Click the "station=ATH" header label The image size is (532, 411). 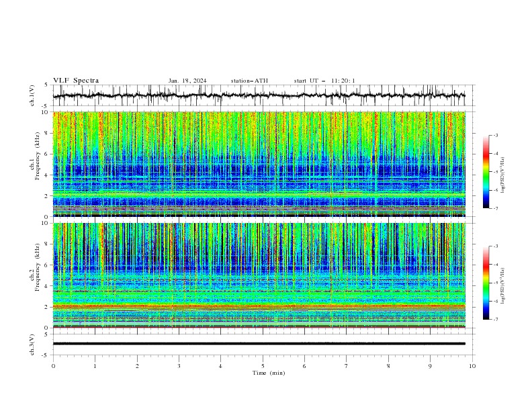point(249,81)
